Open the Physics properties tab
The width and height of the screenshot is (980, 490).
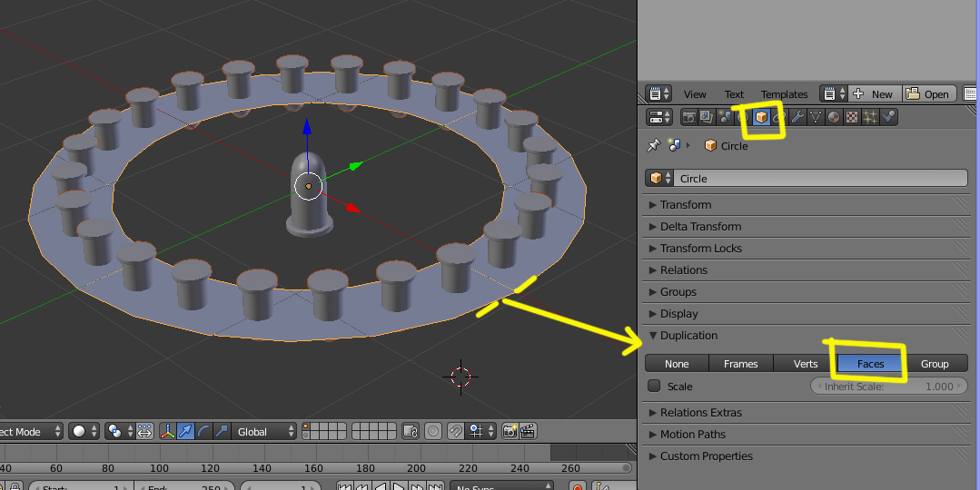pyautogui.click(x=888, y=117)
